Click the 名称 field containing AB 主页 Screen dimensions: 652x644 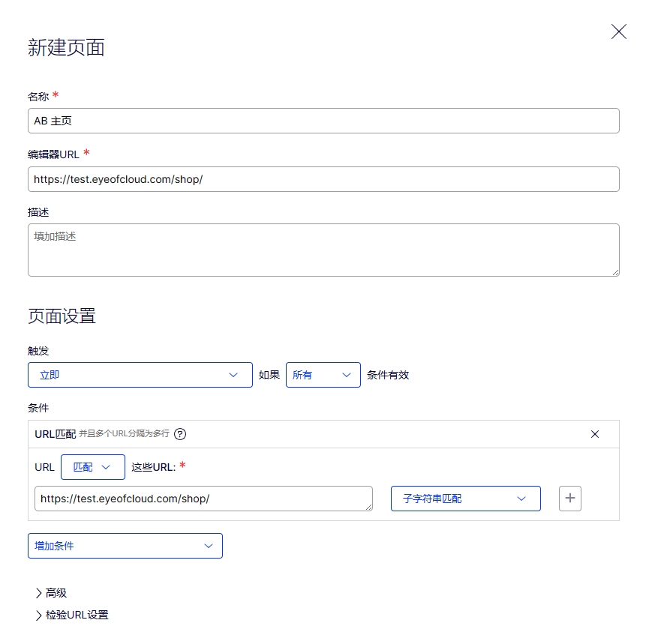click(323, 121)
